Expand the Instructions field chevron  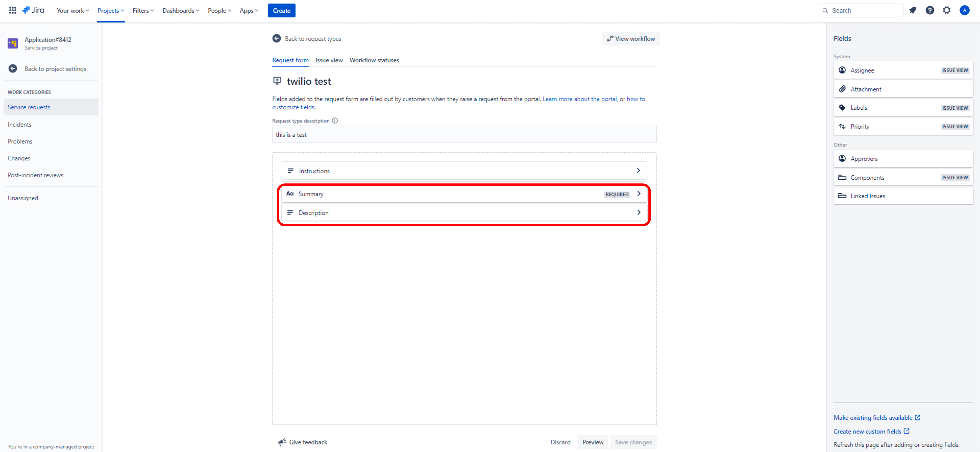coord(638,171)
